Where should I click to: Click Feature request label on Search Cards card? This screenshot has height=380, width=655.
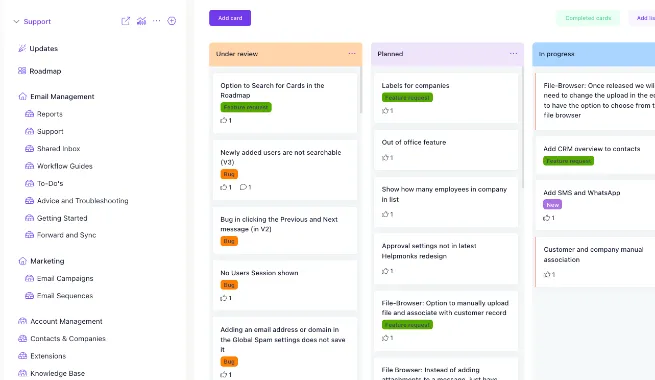[x=246, y=107]
